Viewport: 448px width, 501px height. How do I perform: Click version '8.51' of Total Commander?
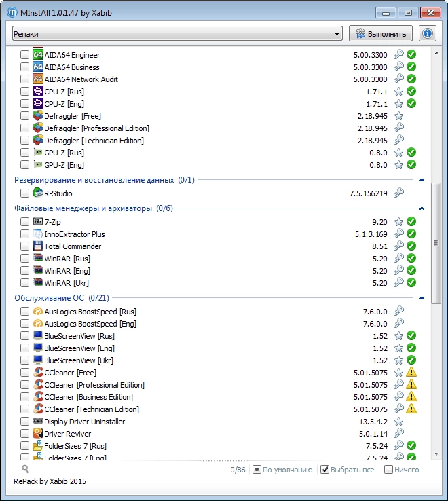tap(379, 246)
